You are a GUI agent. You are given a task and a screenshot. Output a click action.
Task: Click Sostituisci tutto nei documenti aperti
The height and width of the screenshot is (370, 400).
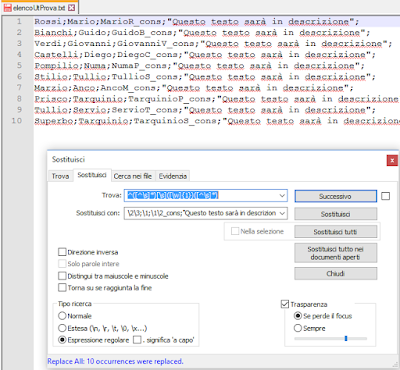click(336, 253)
